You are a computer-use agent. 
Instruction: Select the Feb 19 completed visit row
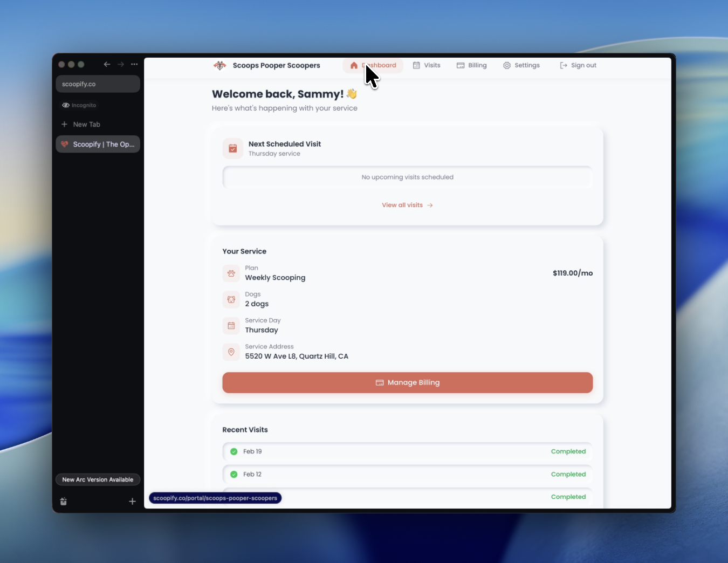pyautogui.click(x=407, y=451)
